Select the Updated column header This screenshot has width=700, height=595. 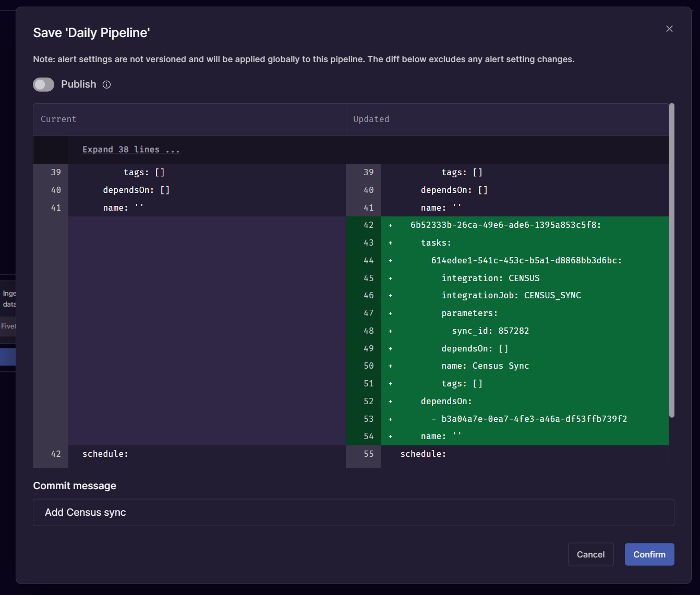(371, 119)
